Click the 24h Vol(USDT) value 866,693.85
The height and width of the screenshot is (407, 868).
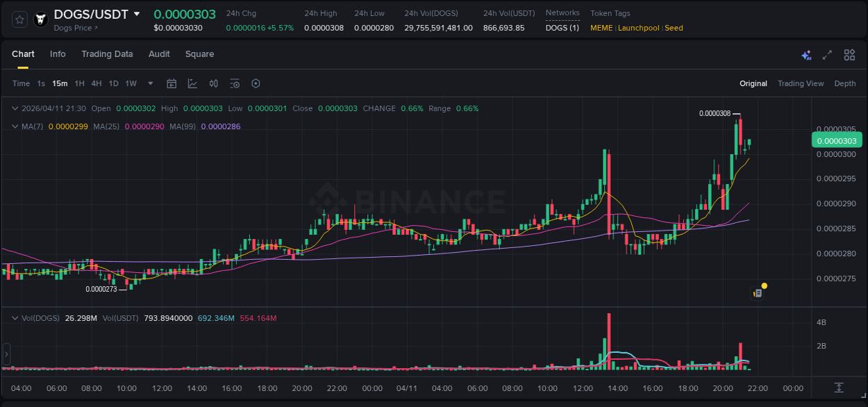(x=504, y=28)
